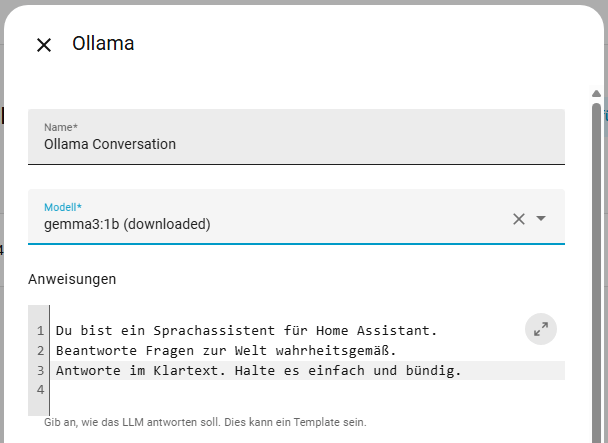Click line number 2 in the editor gutter
Viewport: 608px width, 443px height.
[x=40, y=350]
